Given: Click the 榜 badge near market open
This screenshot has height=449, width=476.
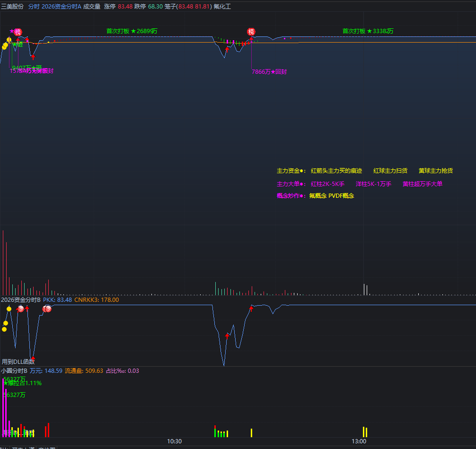Looking at the screenshot, I should (x=18, y=32).
